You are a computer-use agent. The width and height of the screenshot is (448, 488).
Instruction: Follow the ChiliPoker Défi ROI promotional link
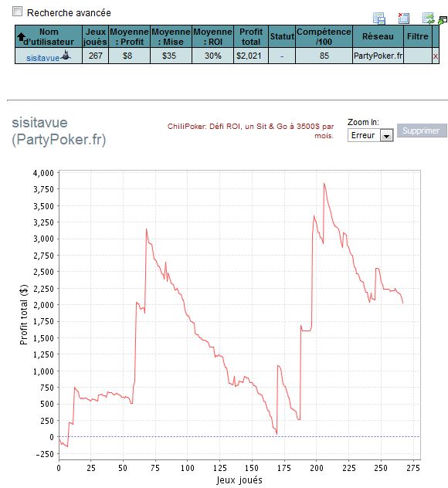point(250,131)
